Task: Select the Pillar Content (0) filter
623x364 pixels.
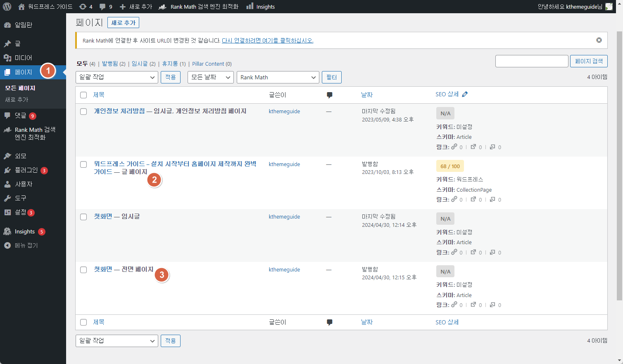Action: click(212, 64)
